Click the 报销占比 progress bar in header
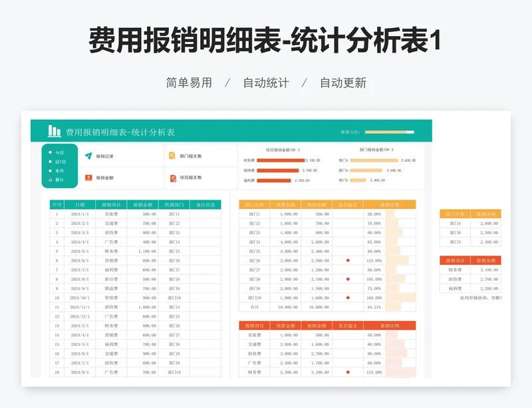This screenshot has height=408, width=532. point(390,132)
